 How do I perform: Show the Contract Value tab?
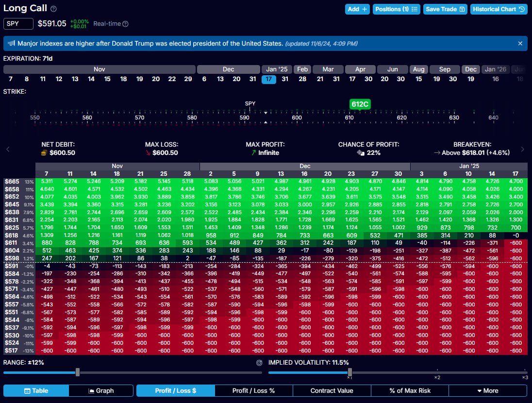(332, 390)
